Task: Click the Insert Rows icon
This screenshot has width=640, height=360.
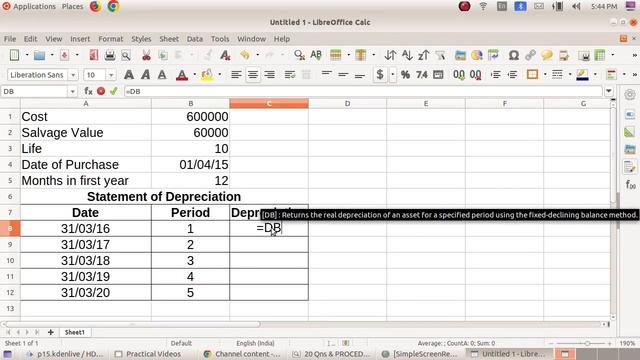Action: tap(336, 55)
